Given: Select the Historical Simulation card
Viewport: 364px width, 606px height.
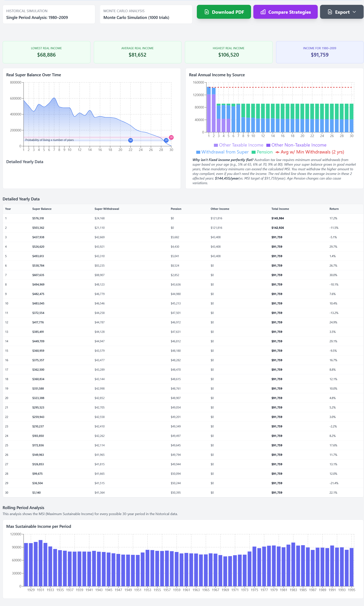Looking at the screenshot, I should click(49, 14).
